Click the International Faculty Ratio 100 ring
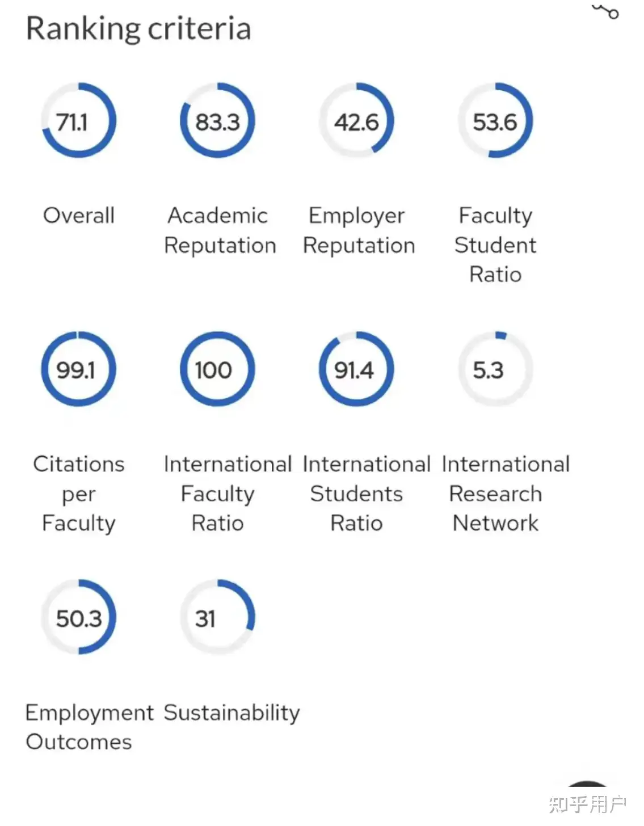Viewport: 644px width, 826px height. tap(217, 369)
